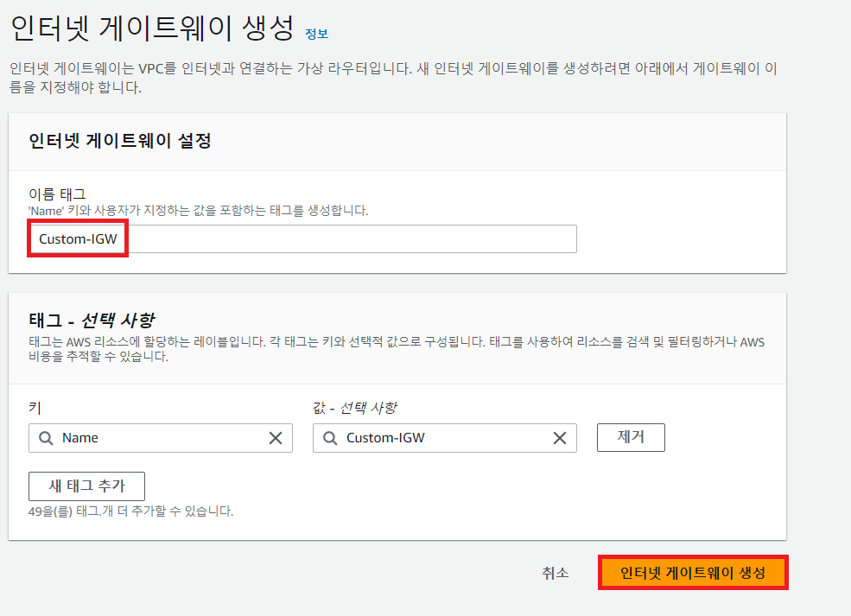The image size is (851, 616).
Task: Clear the Name key field with X
Action: point(276,438)
